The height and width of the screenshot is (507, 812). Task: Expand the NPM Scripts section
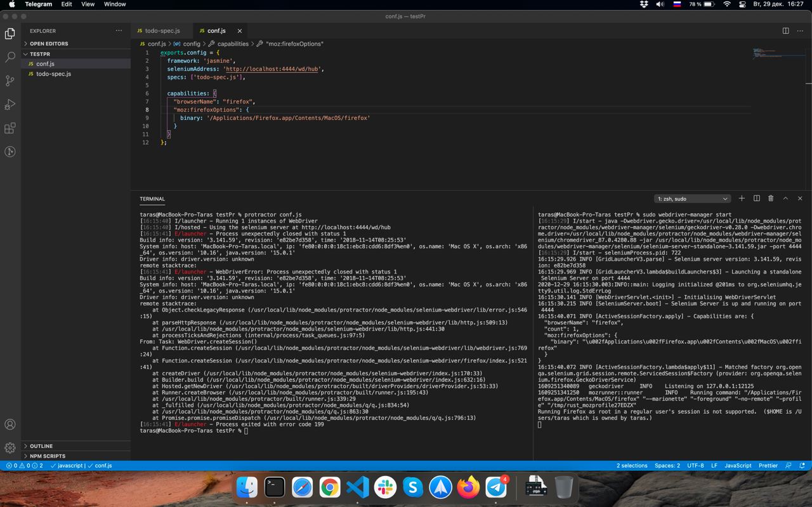[x=76, y=456]
